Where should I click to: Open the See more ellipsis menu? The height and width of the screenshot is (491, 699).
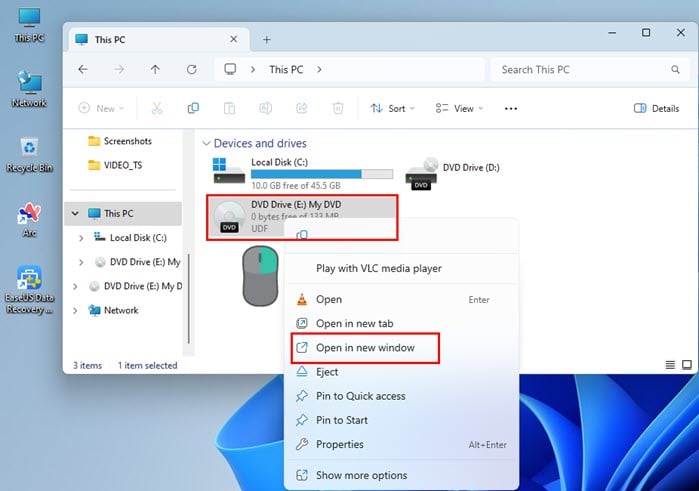click(511, 108)
